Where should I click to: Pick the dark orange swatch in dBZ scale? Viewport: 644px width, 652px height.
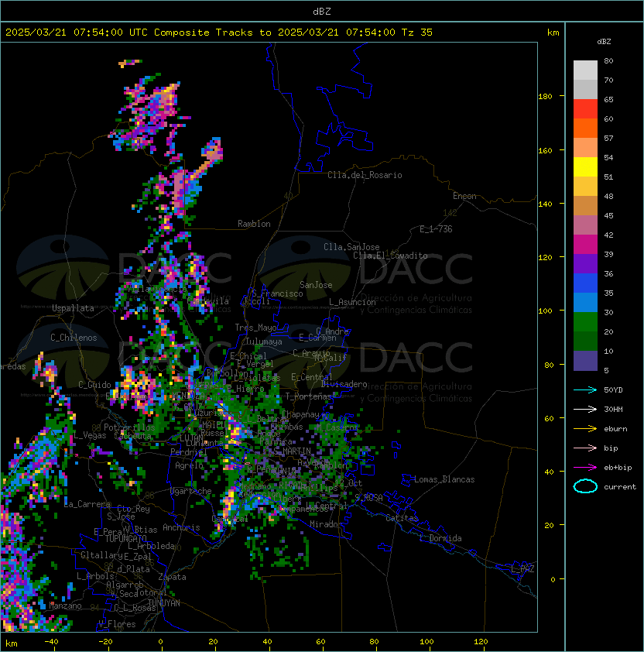pyautogui.click(x=585, y=128)
